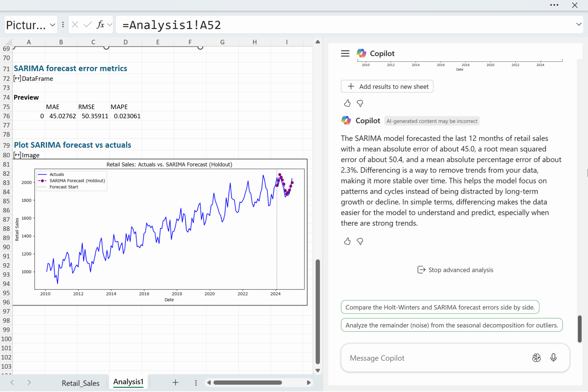This screenshot has height=392, width=588.
Task: Select the Analysis1 sheet tab
Action: tap(128, 382)
